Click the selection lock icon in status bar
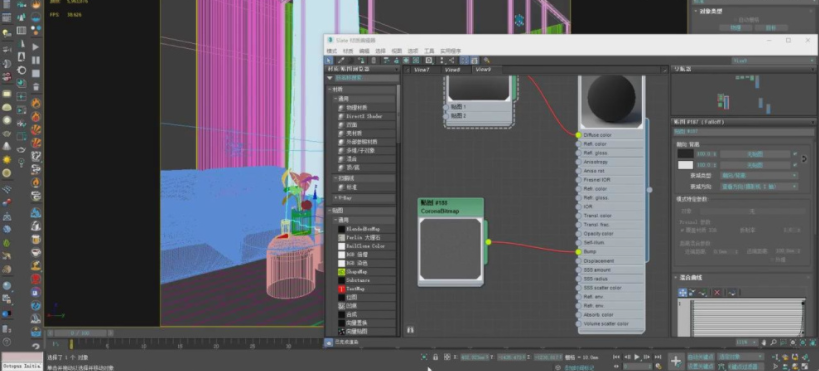This screenshot has width=819, height=371. [x=435, y=357]
